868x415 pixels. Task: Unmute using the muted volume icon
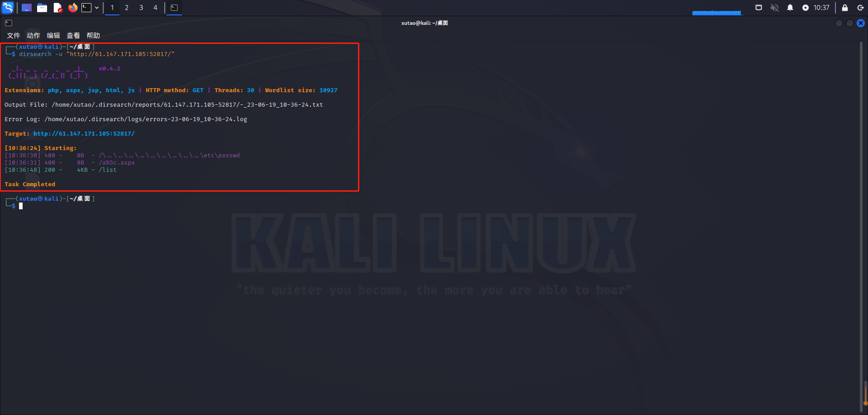click(775, 8)
